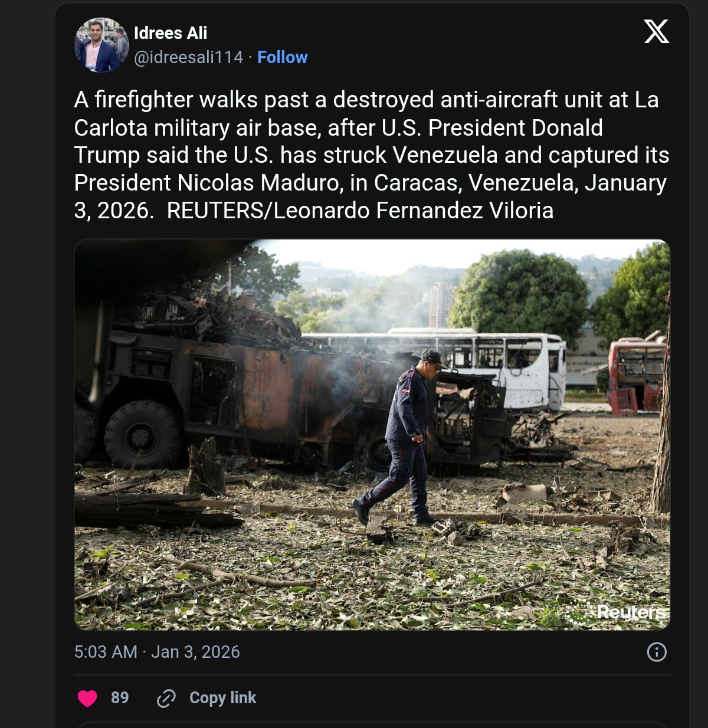This screenshot has height=728, width=708.
Task: Open Idrees Ali's profile avatar
Action: (101, 45)
